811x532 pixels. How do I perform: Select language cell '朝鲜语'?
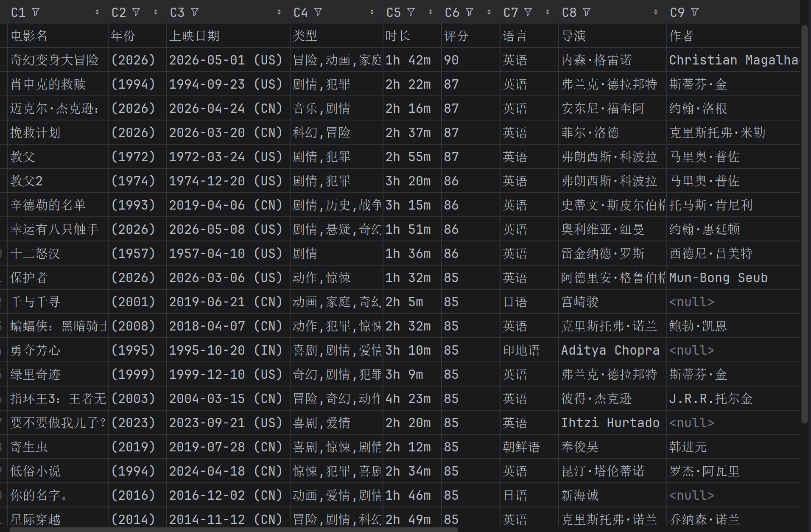click(529, 447)
